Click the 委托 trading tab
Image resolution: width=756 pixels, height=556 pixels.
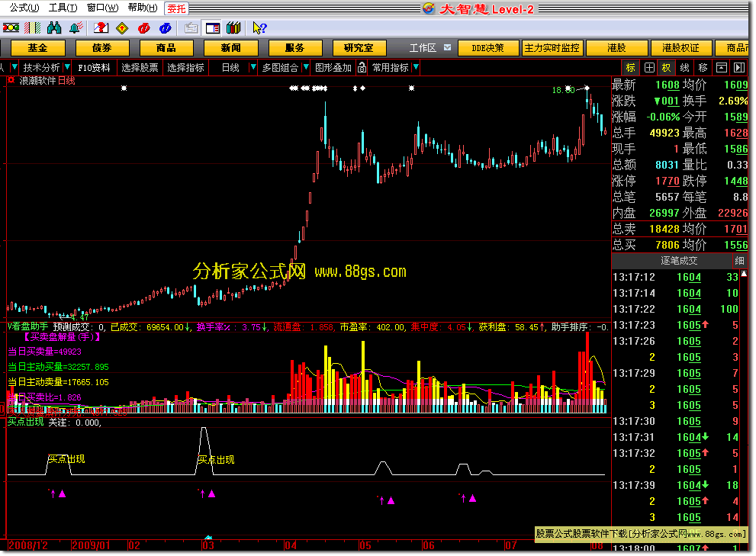pos(176,8)
